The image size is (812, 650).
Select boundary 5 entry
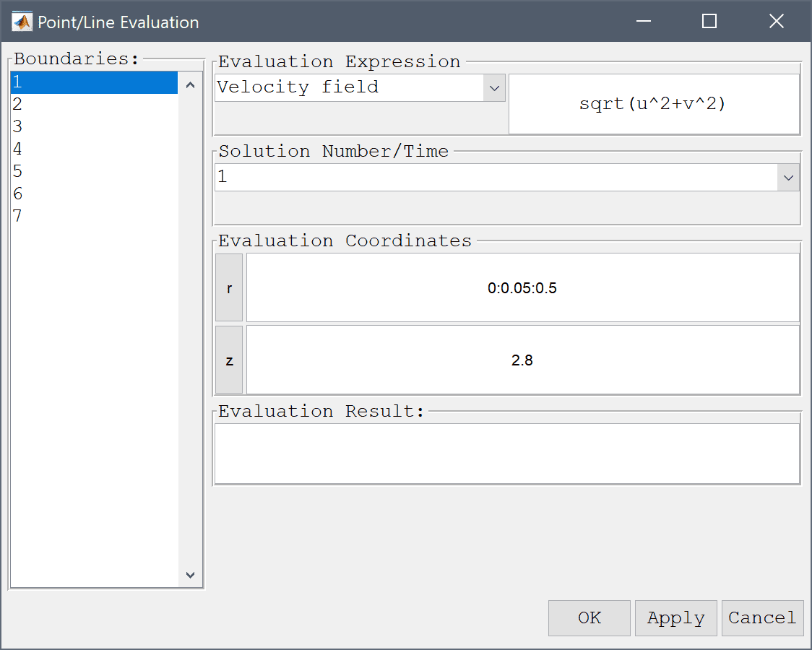(x=94, y=172)
